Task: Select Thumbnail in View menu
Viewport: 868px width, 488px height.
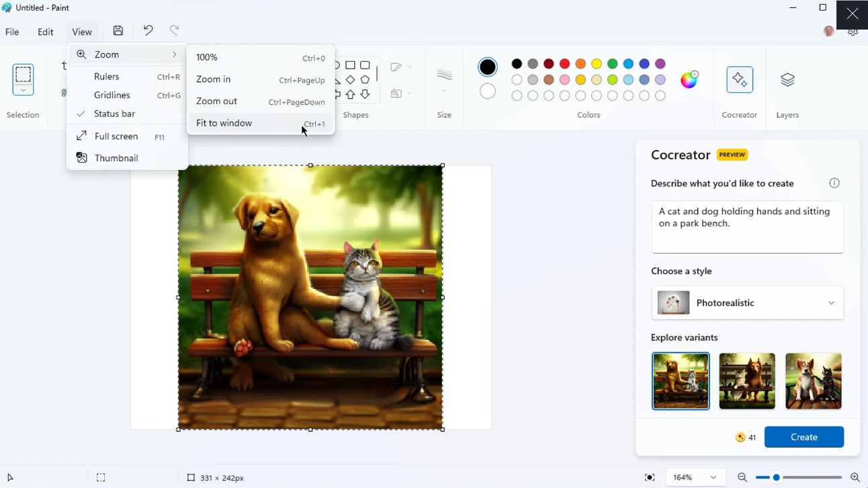Action: (127, 158)
